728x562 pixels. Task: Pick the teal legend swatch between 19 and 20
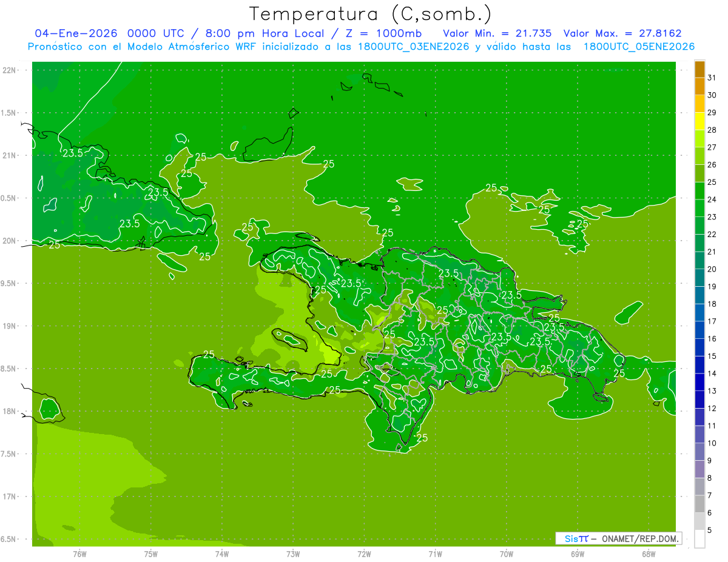(700, 278)
